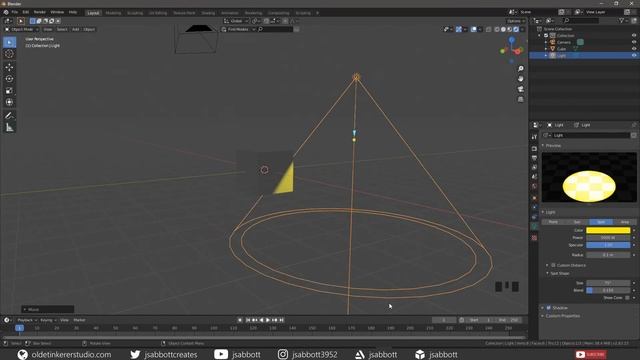Select rendered viewport shading sphere
The height and width of the screenshot is (360, 640).
pyautogui.click(x=516, y=29)
